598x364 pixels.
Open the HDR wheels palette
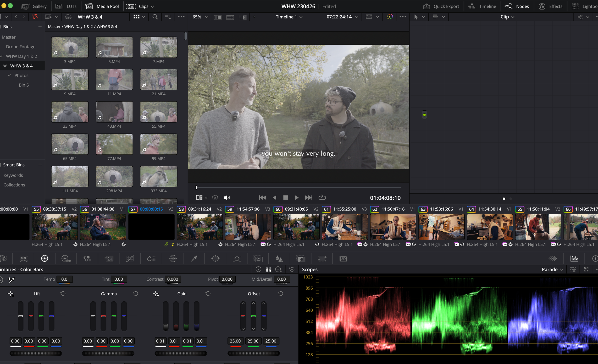click(66, 259)
